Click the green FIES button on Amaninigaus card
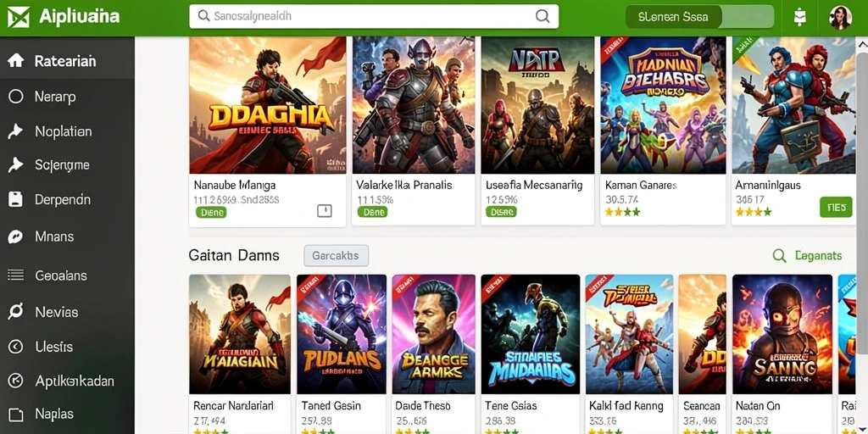 coord(836,208)
